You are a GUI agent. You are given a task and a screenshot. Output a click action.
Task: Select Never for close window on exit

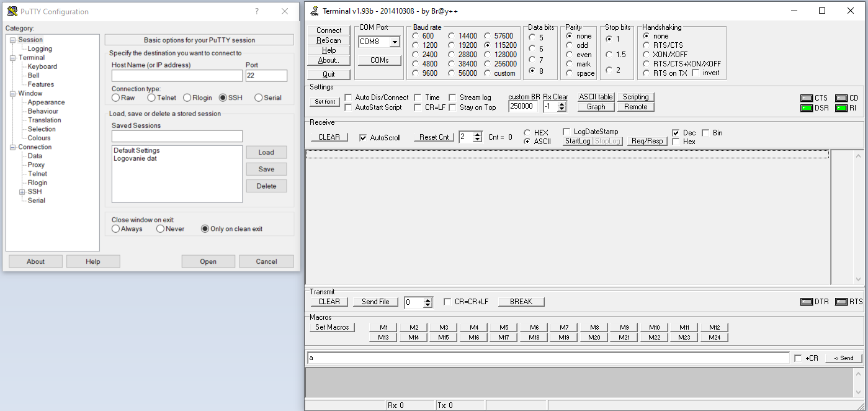click(161, 228)
